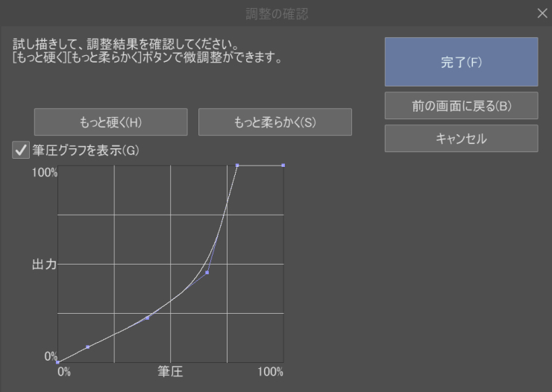This screenshot has height=392, width=552.
Task: Select the control point where the curve reaches 100% output
Action: point(237,165)
